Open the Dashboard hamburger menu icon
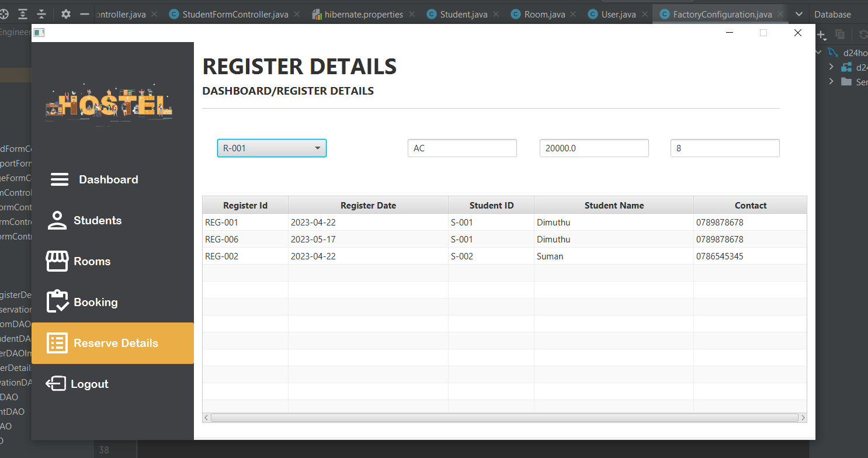The width and height of the screenshot is (868, 458). coord(60,179)
